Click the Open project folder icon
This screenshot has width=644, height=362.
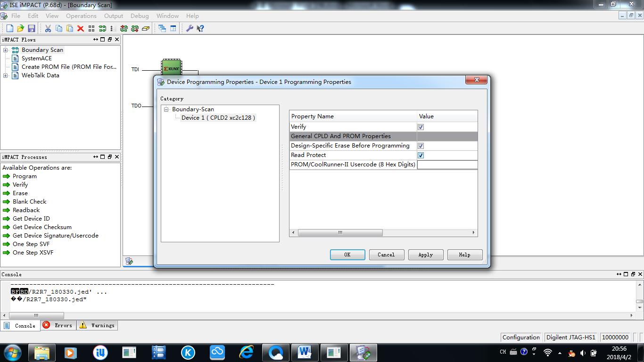pyautogui.click(x=20, y=28)
